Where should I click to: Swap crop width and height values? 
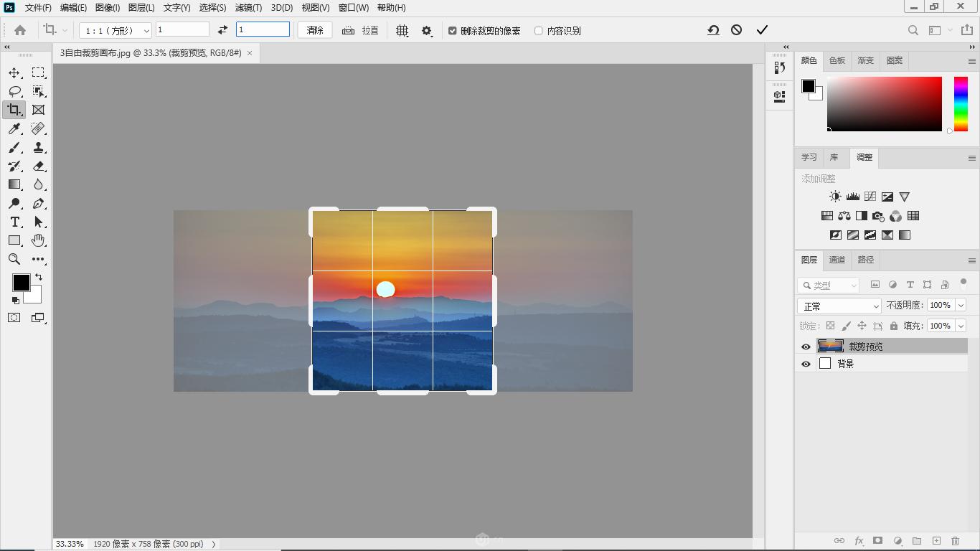coord(222,30)
